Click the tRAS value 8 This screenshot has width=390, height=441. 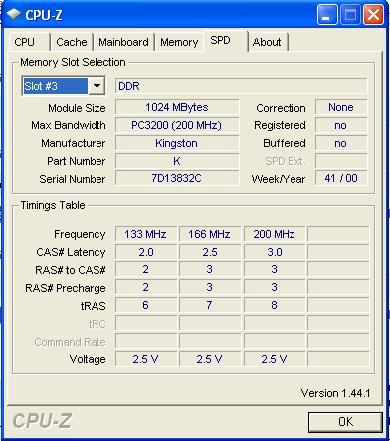[x=274, y=305]
